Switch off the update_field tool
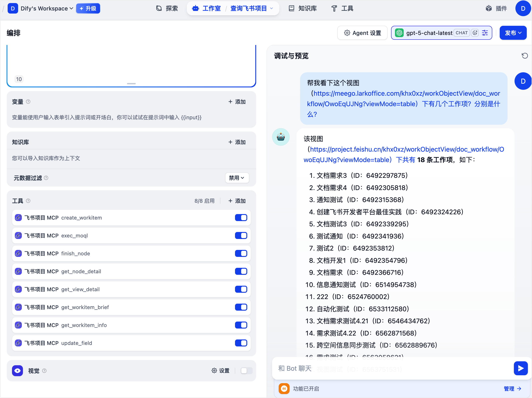Viewport: 532px width, 398px height. (241, 343)
